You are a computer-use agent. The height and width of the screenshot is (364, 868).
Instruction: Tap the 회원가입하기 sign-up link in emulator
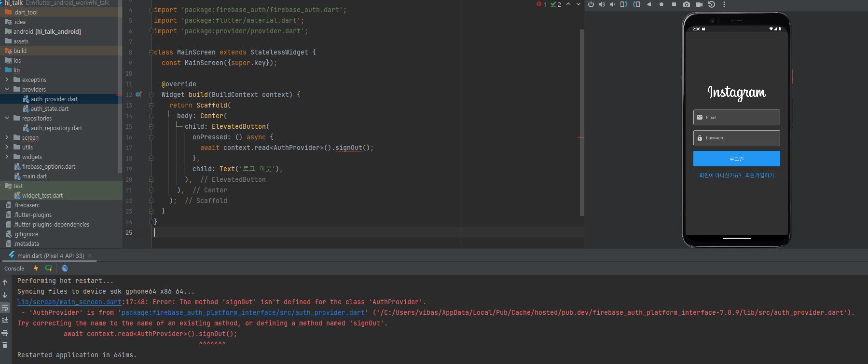tap(759, 175)
